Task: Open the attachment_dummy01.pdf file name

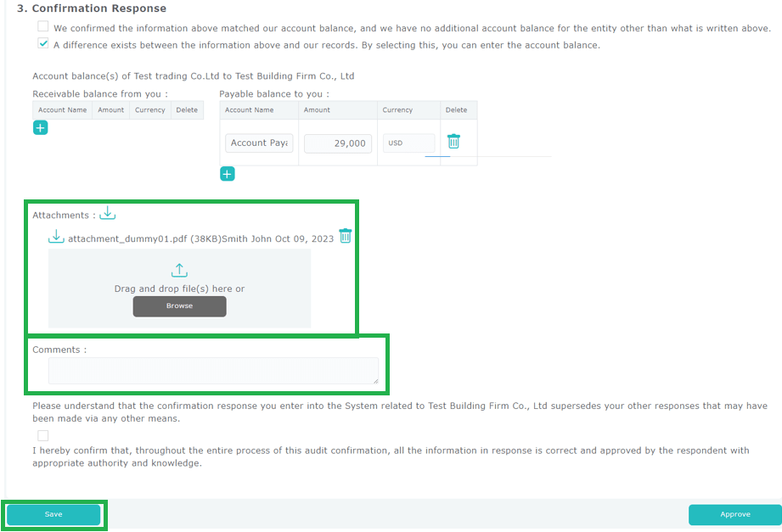Action: tap(127, 238)
